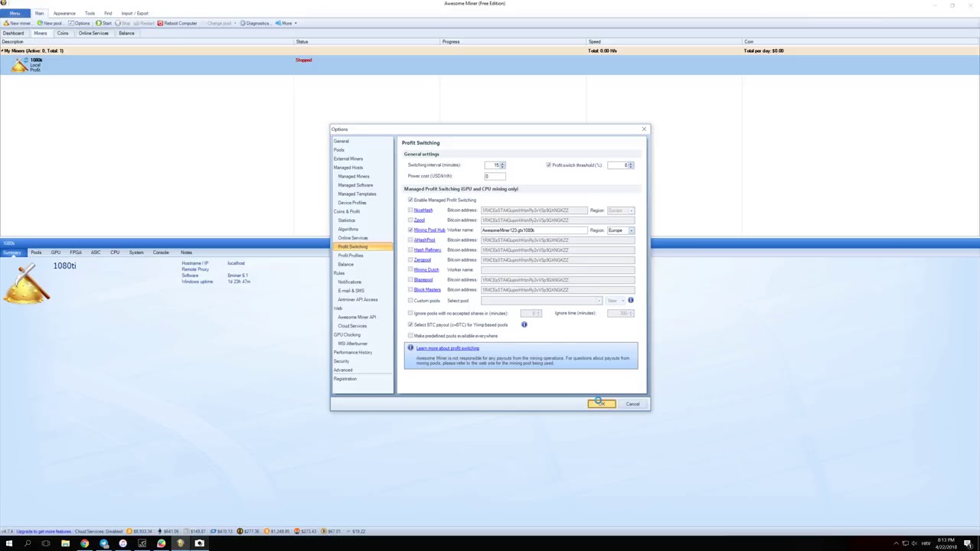Image resolution: width=980 pixels, height=551 pixels.
Task: Click Cancel in Options dialog
Action: click(x=632, y=404)
